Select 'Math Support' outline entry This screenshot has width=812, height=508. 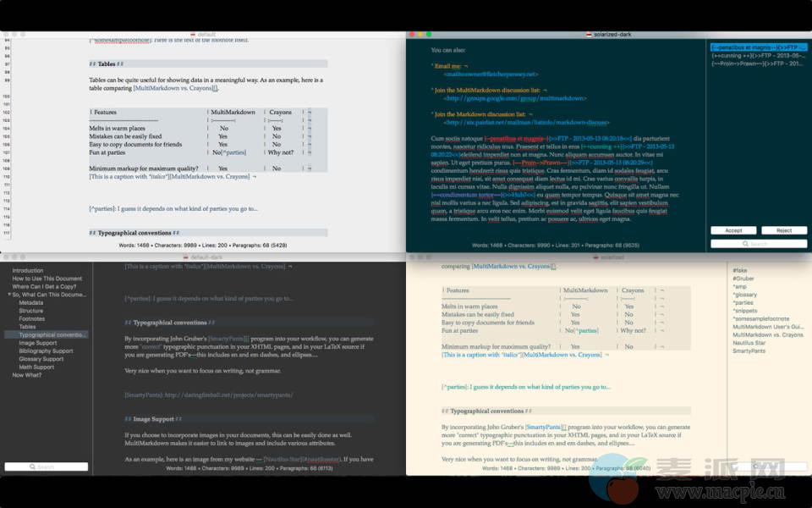click(36, 367)
